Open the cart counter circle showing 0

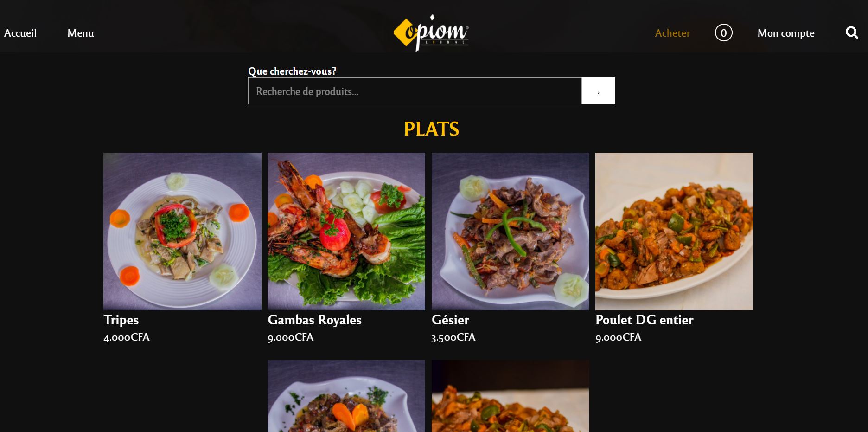tap(723, 32)
